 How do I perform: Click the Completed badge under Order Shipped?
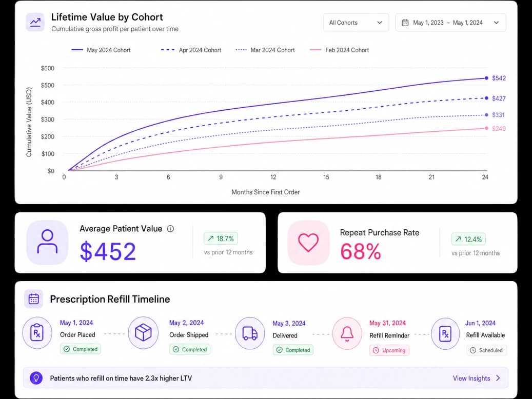(x=190, y=349)
